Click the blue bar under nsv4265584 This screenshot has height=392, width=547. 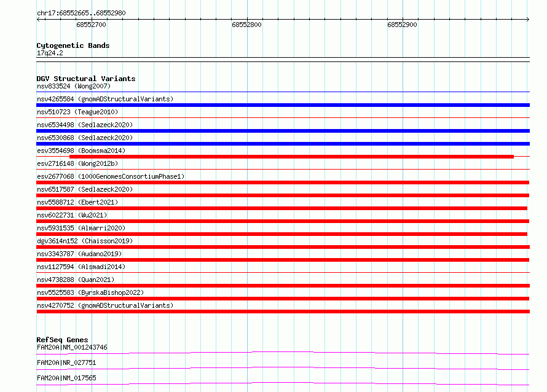[283, 105]
